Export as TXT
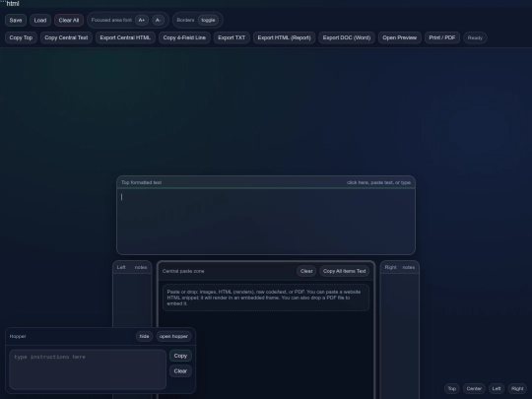This screenshot has height=399, width=532. pyautogui.click(x=232, y=37)
